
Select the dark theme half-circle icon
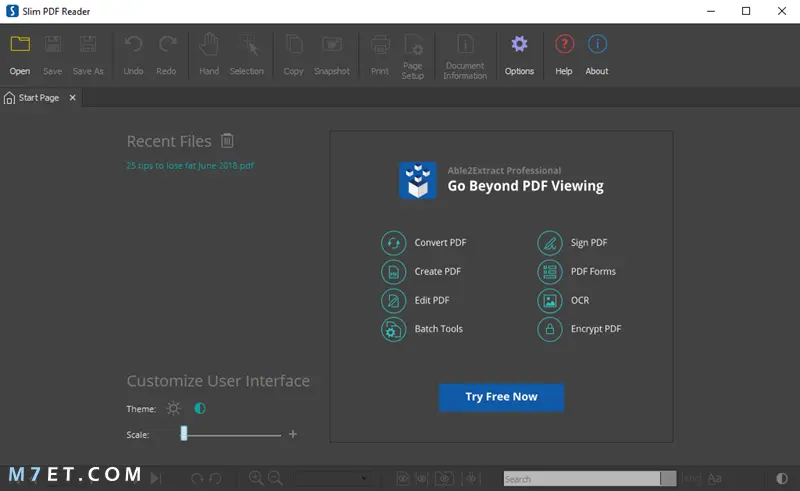[x=200, y=408]
